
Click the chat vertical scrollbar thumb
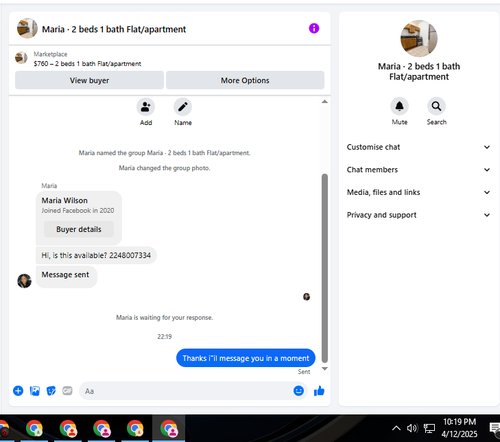click(325, 268)
